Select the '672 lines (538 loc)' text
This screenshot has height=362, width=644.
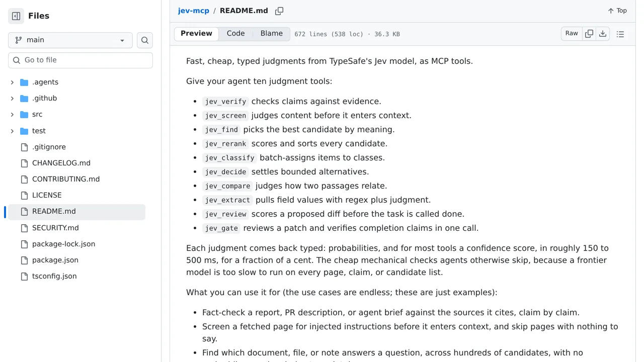pyautogui.click(x=329, y=34)
